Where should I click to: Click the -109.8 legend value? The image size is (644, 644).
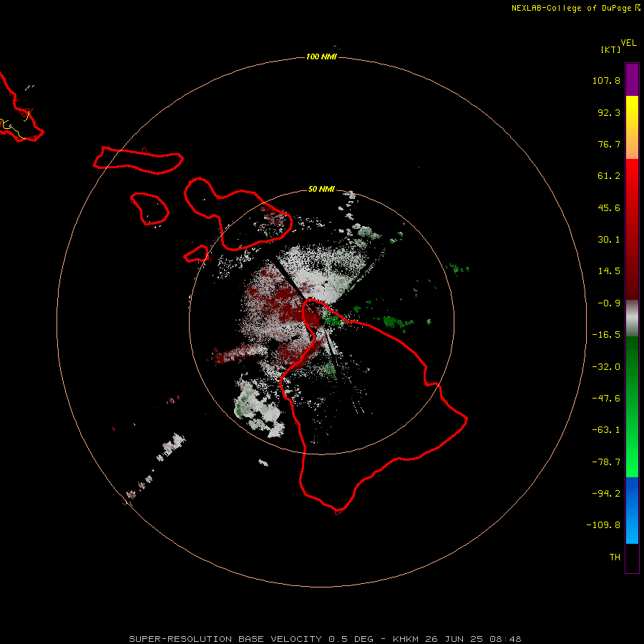pyautogui.click(x=603, y=525)
